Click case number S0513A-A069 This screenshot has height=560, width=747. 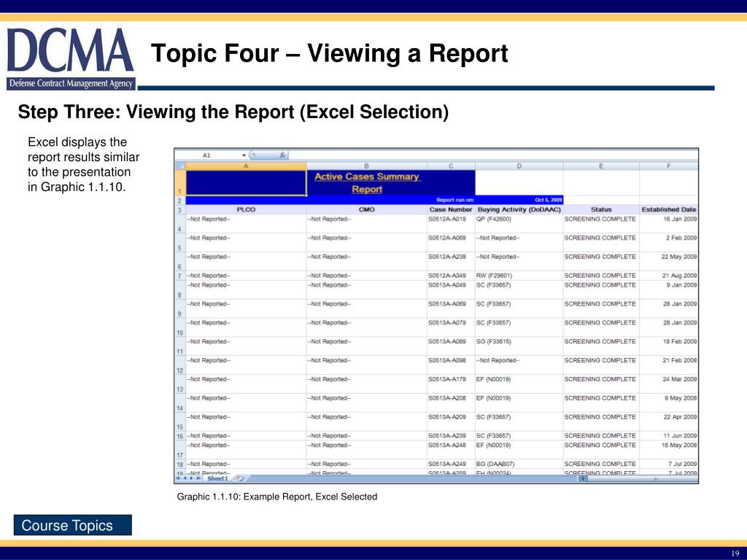tap(447, 304)
